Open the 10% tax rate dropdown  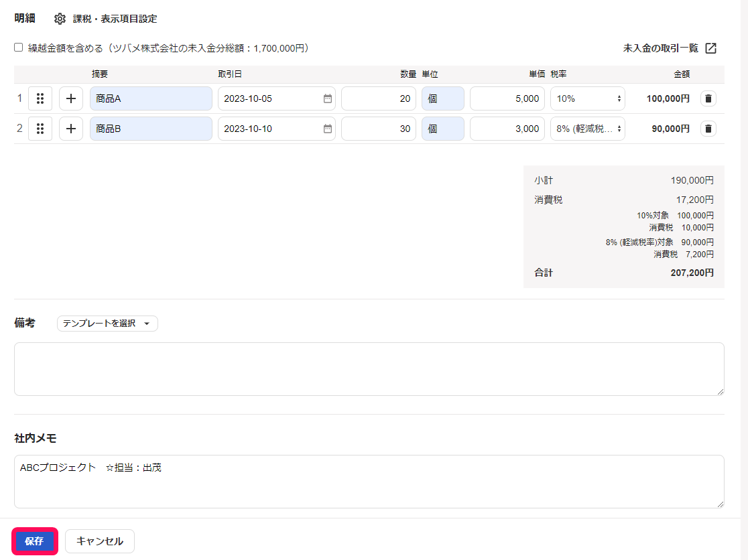point(588,98)
